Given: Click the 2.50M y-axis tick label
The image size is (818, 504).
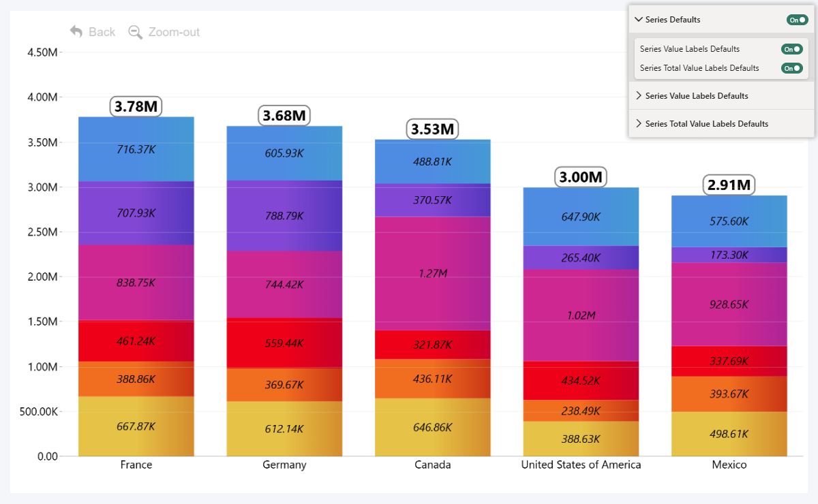Looking at the screenshot, I should pos(42,232).
